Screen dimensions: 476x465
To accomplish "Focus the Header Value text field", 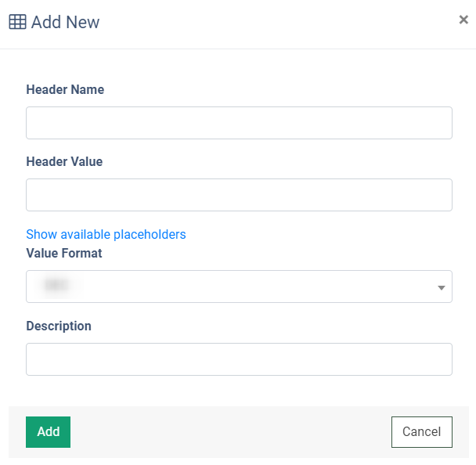I will coord(239,195).
